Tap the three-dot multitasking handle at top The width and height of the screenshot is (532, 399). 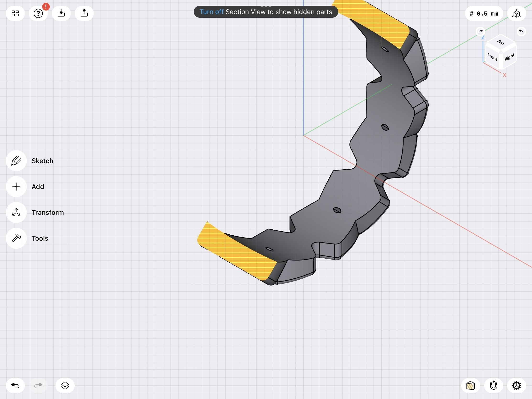tap(266, 6)
